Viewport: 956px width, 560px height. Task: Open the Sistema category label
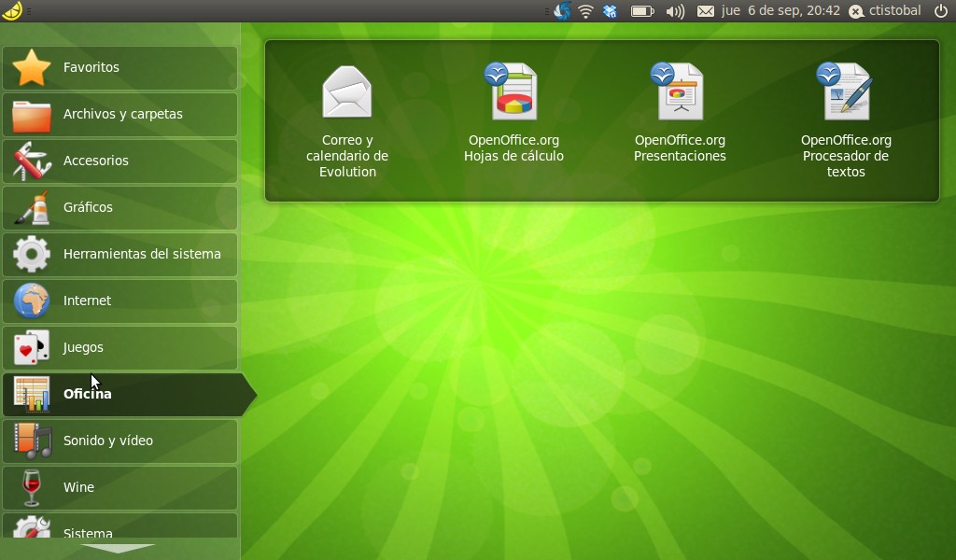(88, 533)
